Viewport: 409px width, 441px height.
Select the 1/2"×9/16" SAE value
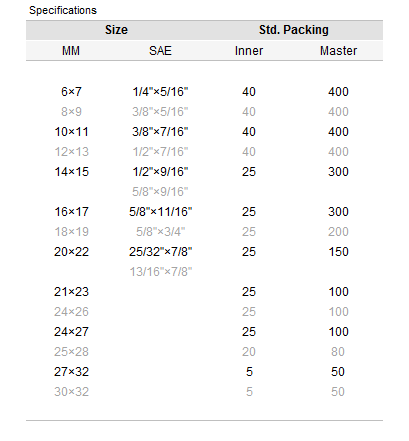click(160, 172)
